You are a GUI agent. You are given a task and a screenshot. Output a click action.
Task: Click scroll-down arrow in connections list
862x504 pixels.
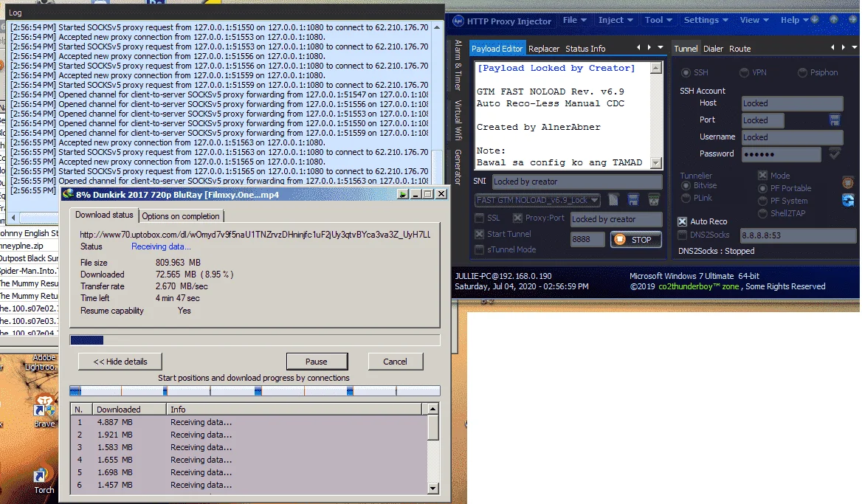(x=432, y=488)
